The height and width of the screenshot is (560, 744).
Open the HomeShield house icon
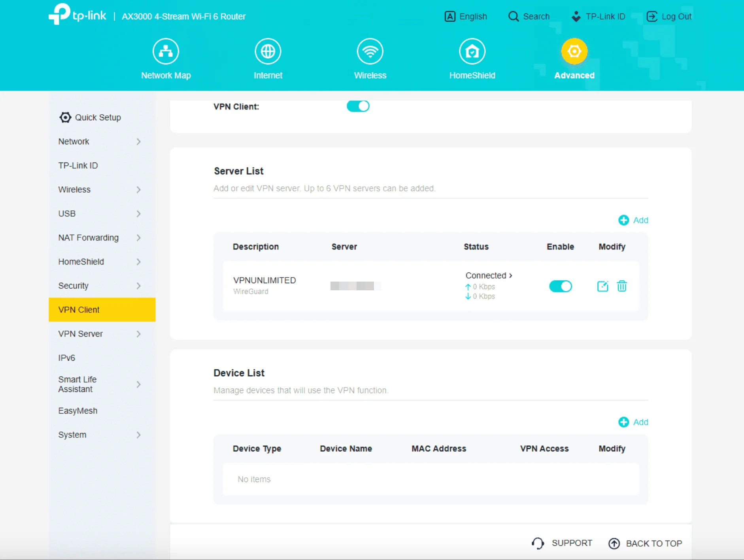pos(472,51)
